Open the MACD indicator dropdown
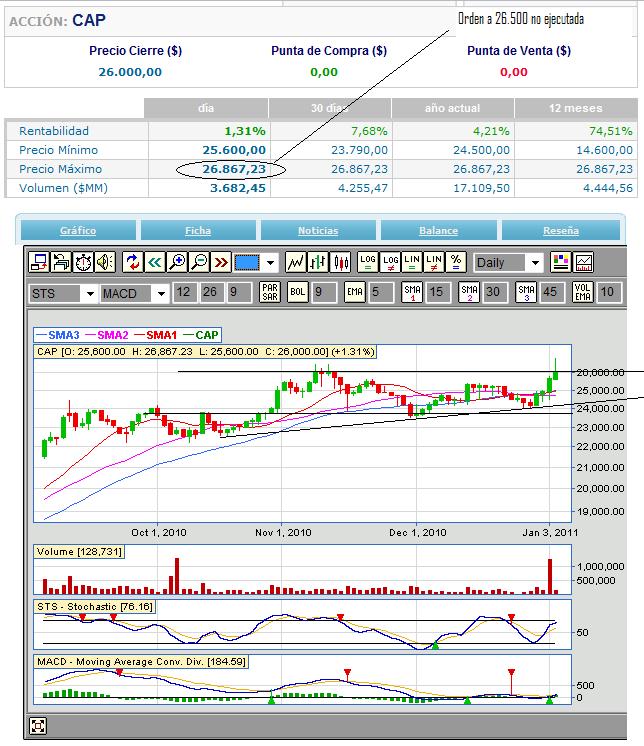Image resolution: width=644 pixels, height=746 pixels. click(135, 293)
